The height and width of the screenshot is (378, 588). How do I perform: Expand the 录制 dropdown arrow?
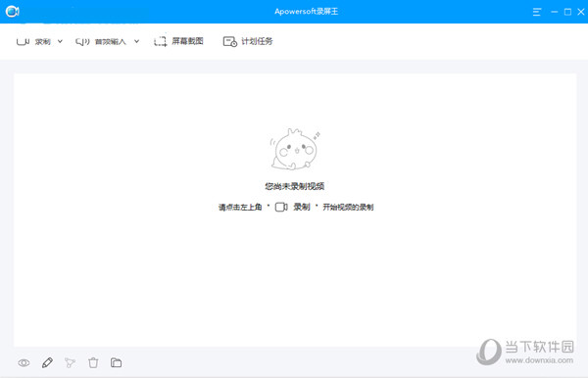[x=60, y=41]
